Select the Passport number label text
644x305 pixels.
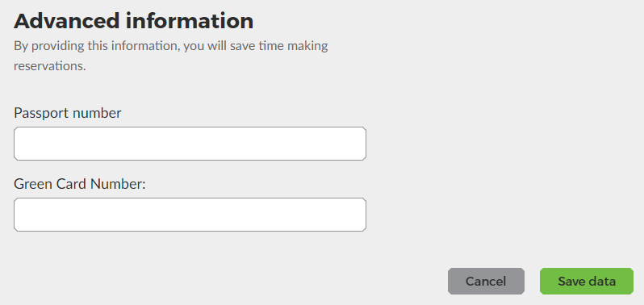click(67, 113)
